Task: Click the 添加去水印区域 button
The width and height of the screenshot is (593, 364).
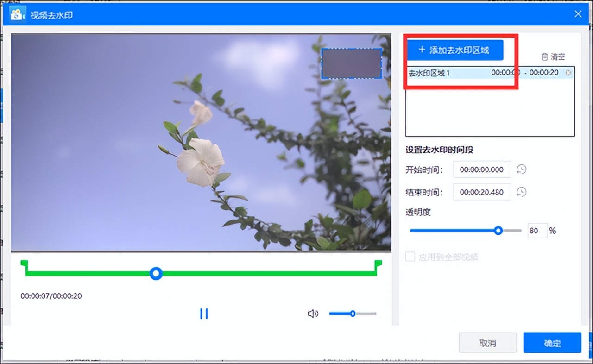Action: [x=454, y=50]
